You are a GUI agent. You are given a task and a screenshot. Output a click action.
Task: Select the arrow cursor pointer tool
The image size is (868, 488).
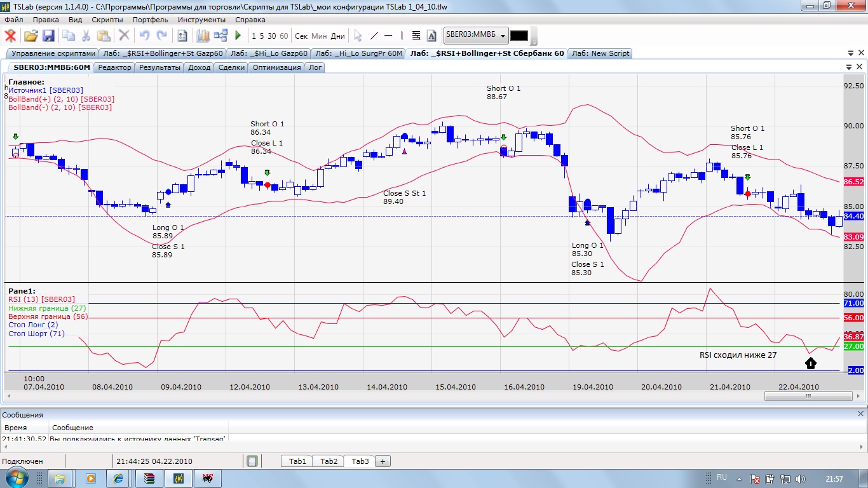(358, 36)
